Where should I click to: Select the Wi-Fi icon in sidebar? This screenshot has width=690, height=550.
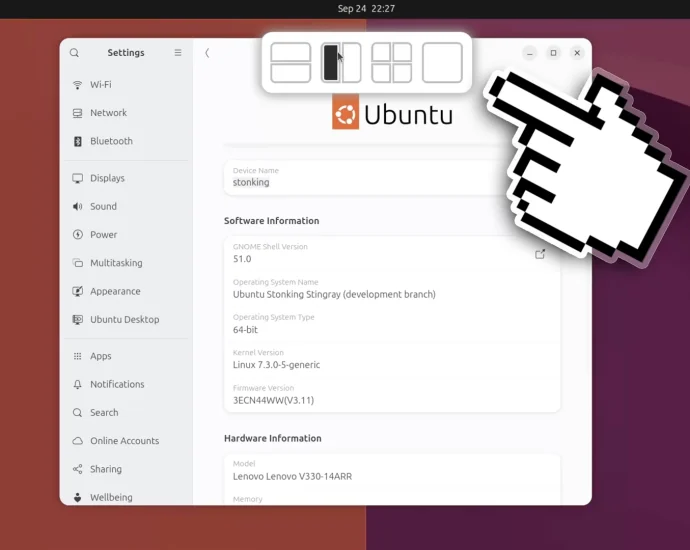pos(77,84)
